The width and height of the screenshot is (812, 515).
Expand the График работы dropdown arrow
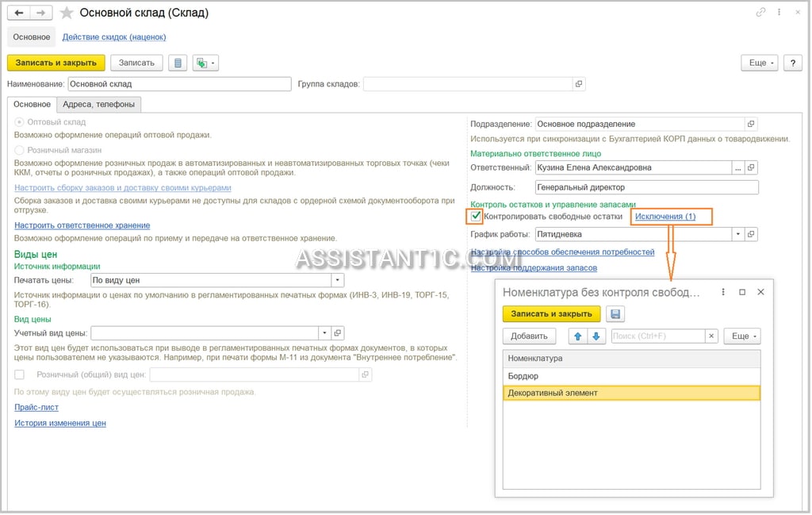(738, 234)
